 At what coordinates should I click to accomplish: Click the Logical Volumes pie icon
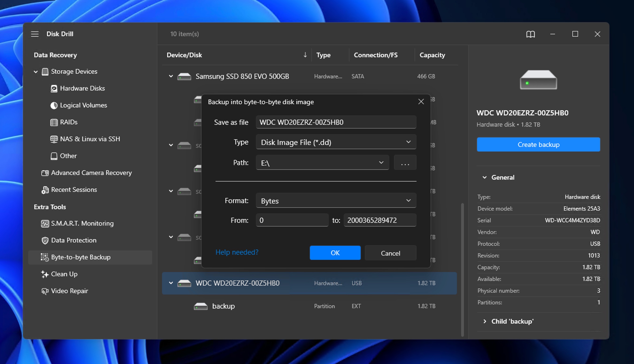54,106
